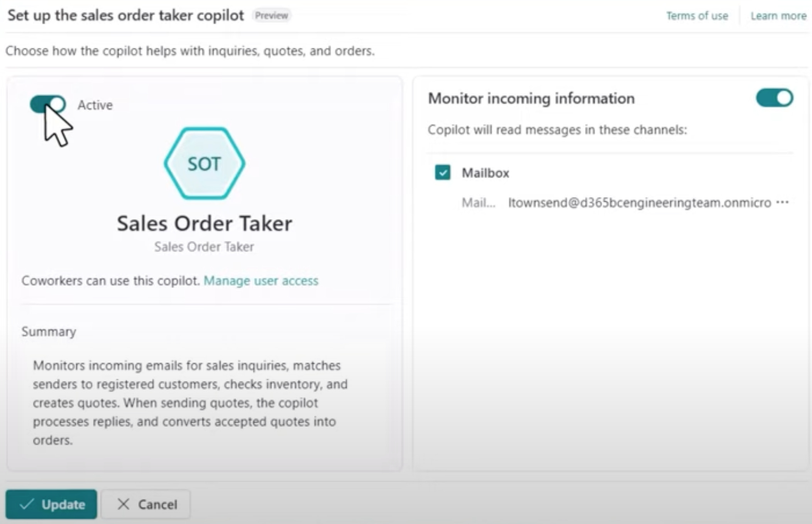The height and width of the screenshot is (524, 812).
Task: Click the Mailbox label text
Action: click(485, 173)
